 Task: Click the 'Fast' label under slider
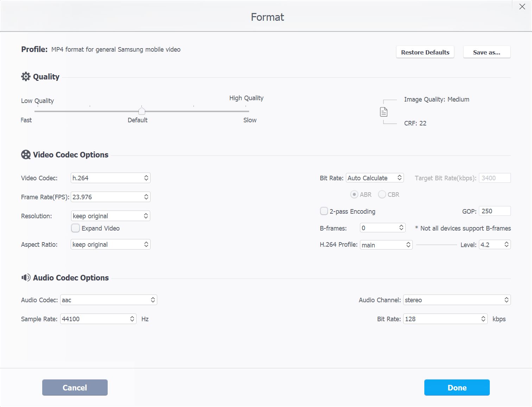26,120
